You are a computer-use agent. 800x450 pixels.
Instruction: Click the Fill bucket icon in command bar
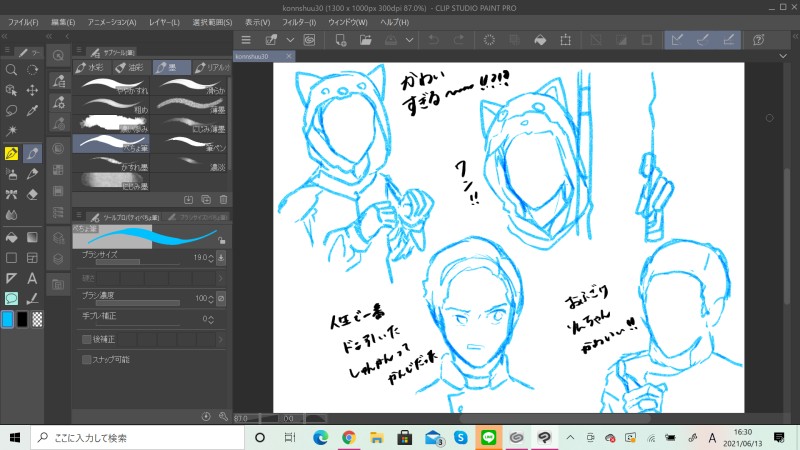point(540,40)
